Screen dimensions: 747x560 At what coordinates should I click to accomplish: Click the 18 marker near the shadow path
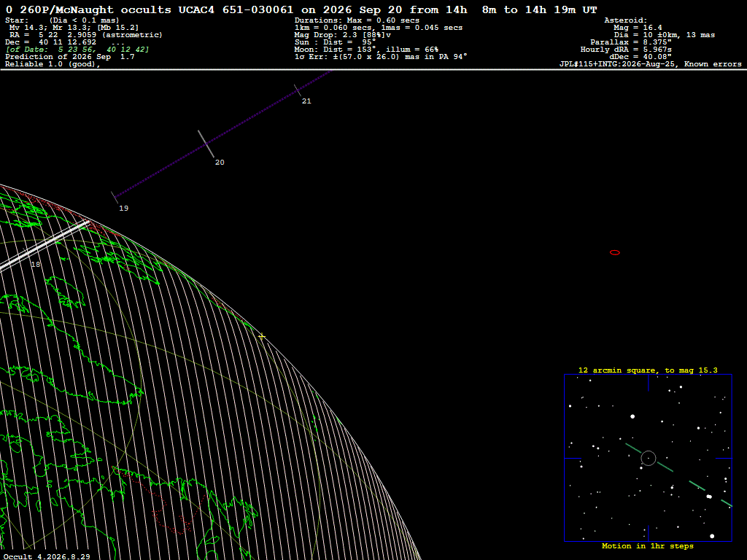(x=35, y=264)
